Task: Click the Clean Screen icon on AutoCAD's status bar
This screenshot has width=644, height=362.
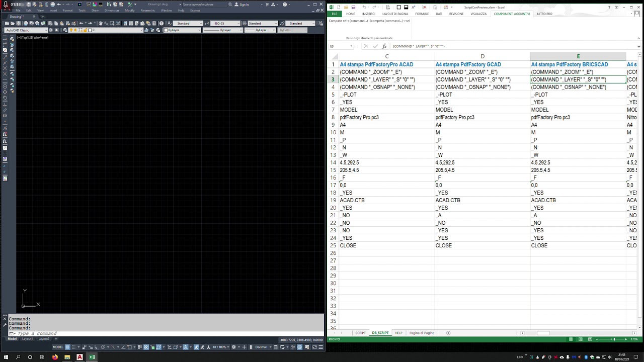Action: click(x=314, y=347)
